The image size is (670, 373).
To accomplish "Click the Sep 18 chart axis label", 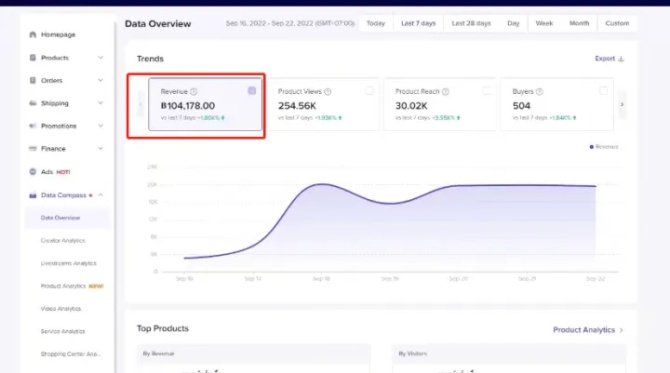I will tap(321, 279).
